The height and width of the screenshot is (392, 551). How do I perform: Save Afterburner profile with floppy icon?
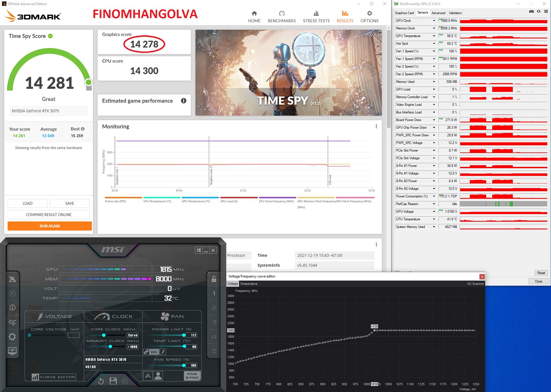113,381
